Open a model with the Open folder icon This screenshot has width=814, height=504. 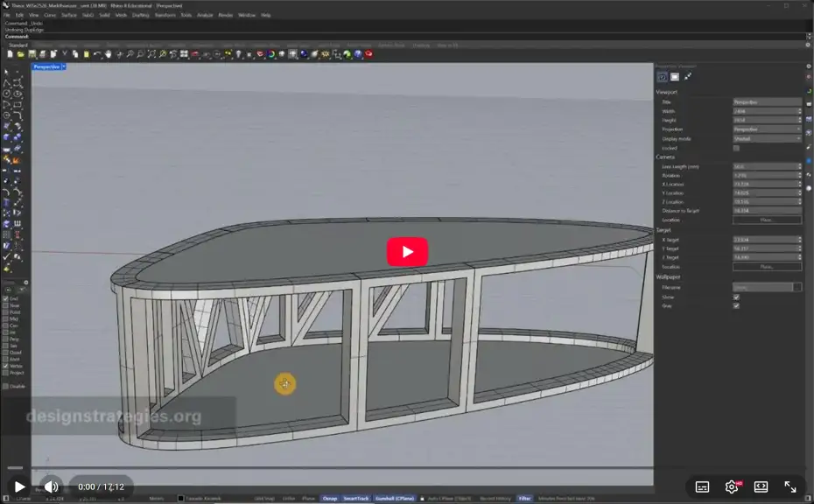pyautogui.click(x=23, y=54)
